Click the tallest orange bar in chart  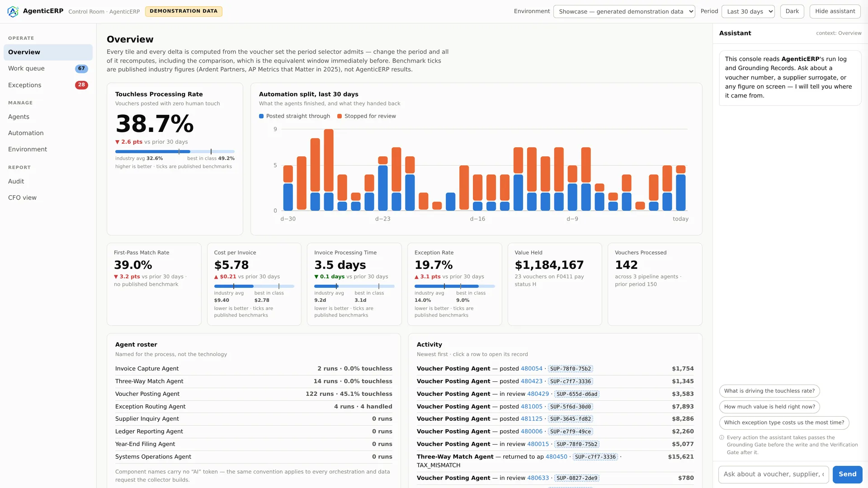pos(329,160)
